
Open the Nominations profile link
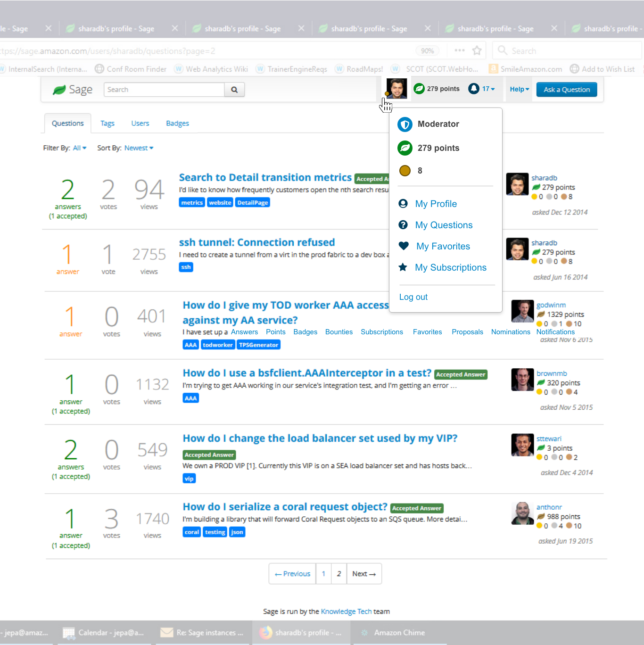click(x=511, y=332)
